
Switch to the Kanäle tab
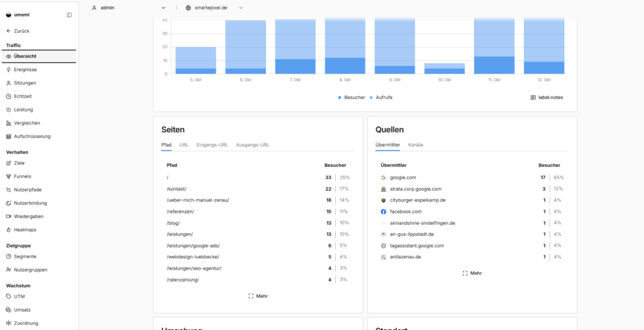(416, 145)
